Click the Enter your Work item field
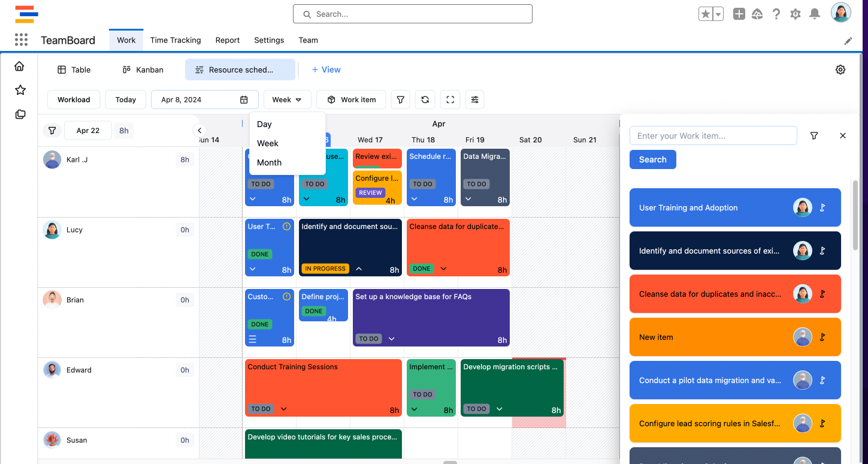 (713, 136)
